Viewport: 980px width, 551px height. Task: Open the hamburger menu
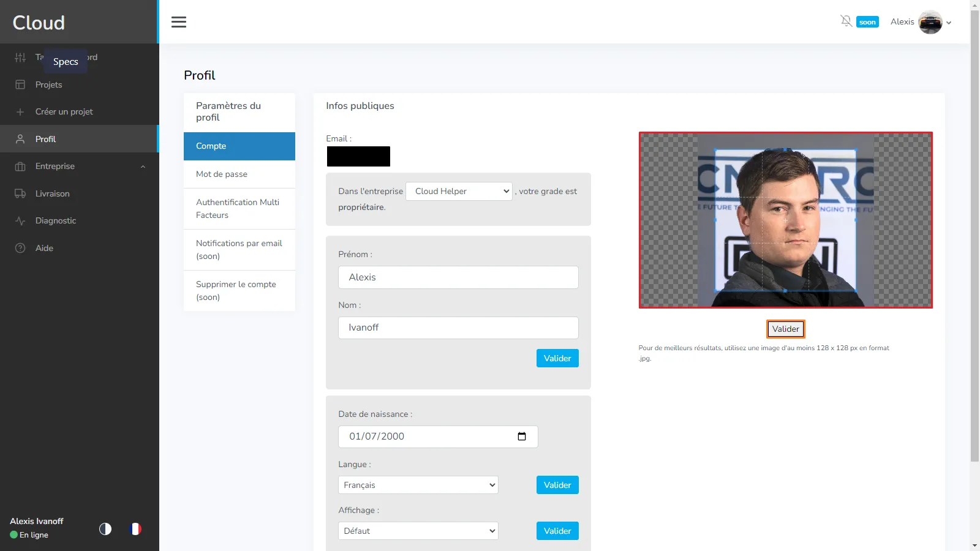tap(179, 21)
